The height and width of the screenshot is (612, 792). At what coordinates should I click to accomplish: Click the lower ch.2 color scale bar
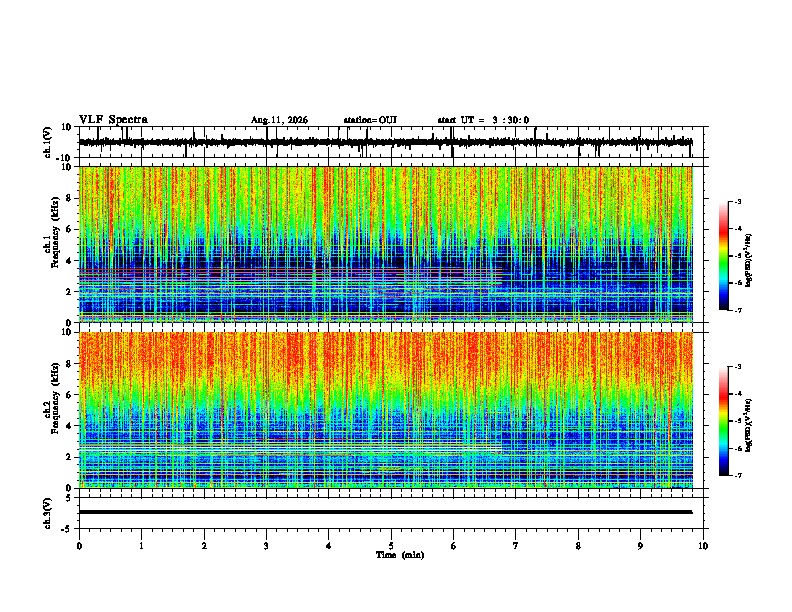click(x=724, y=421)
